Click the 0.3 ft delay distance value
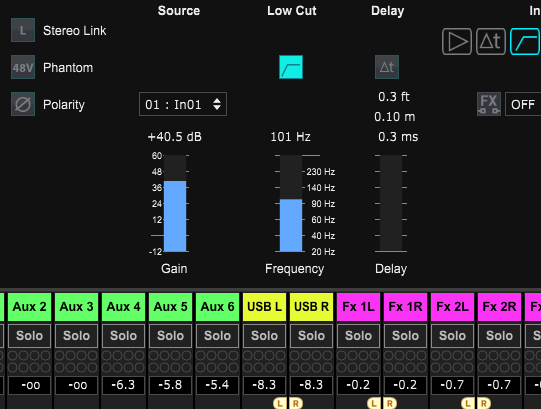 [394, 97]
